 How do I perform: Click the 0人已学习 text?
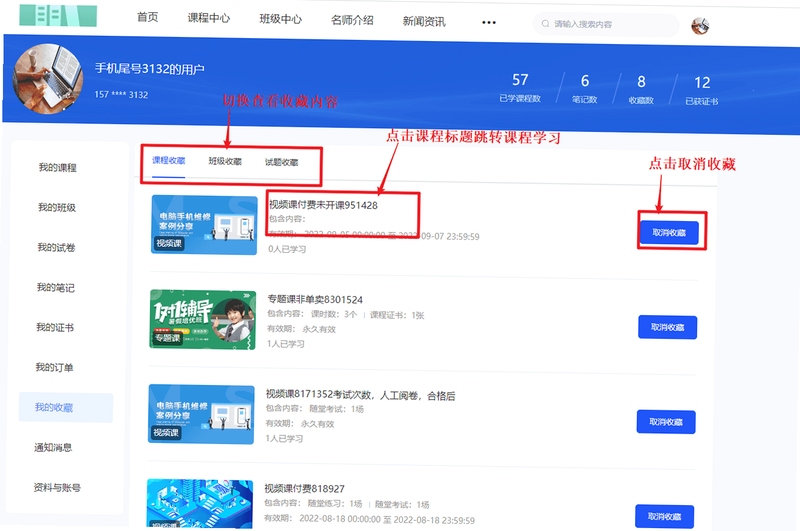pos(287,249)
